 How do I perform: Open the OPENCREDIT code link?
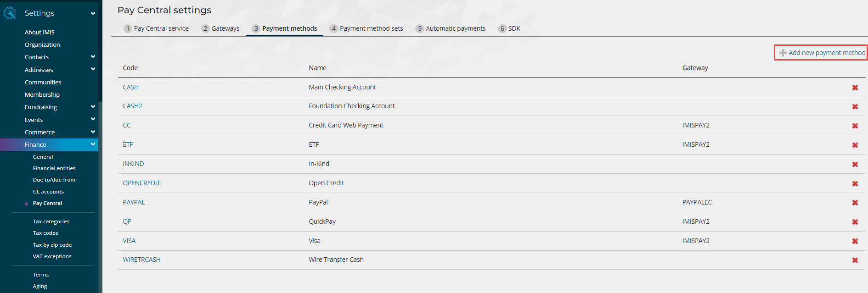point(141,183)
